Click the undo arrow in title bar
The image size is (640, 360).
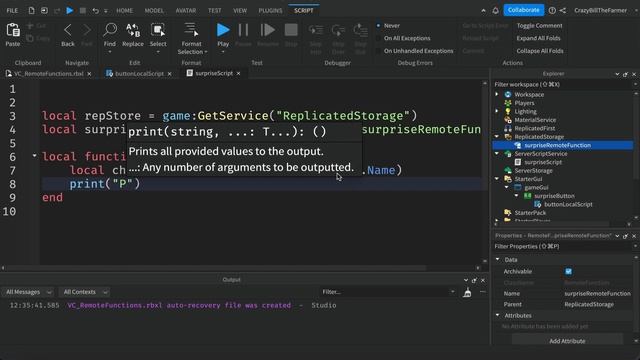95,11
